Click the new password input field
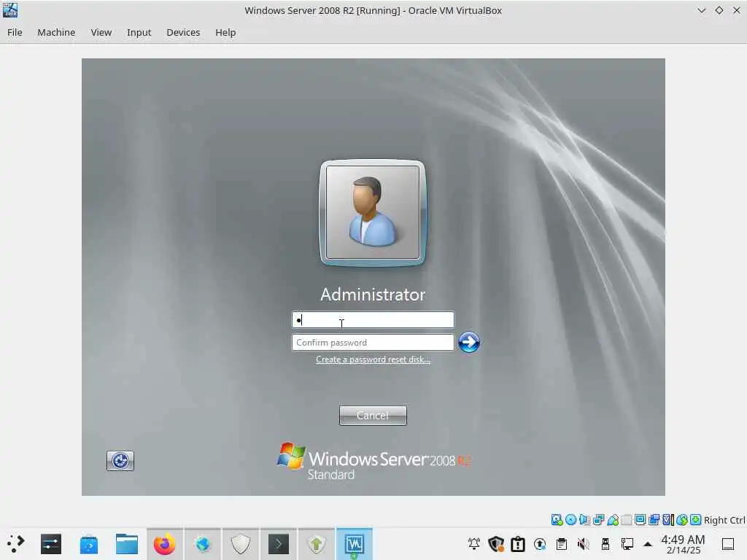Image resolution: width=747 pixels, height=560 pixels. coord(373,320)
